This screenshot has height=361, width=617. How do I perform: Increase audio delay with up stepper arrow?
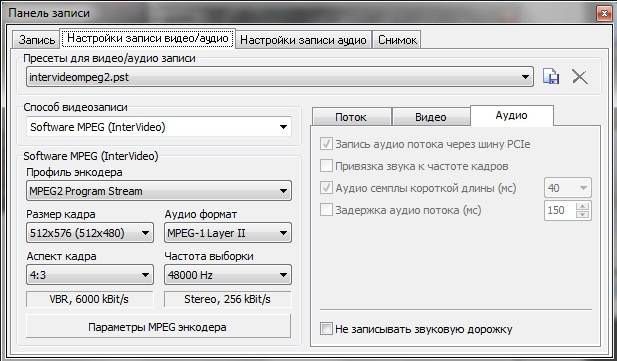583,206
